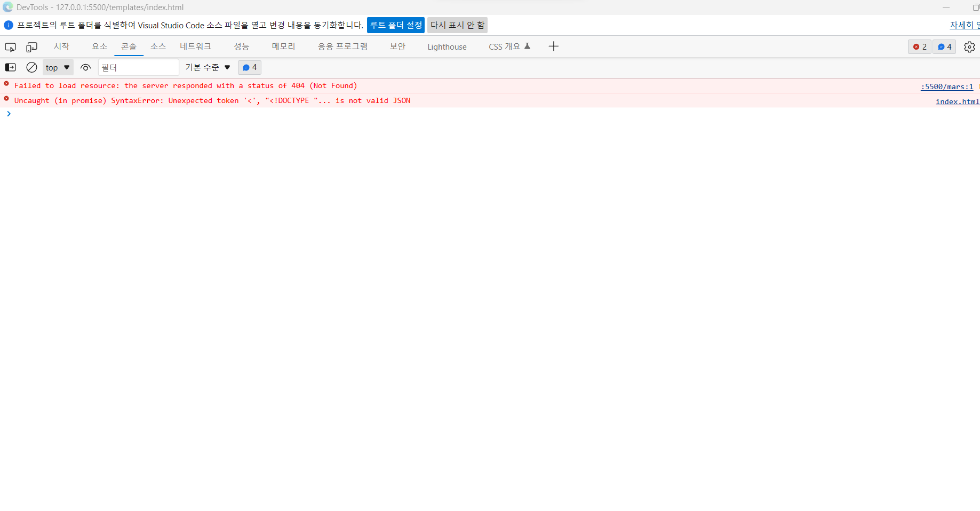Screen dimensions: 980x511
Task: Open DevTools settings gear icon
Action: [x=969, y=47]
